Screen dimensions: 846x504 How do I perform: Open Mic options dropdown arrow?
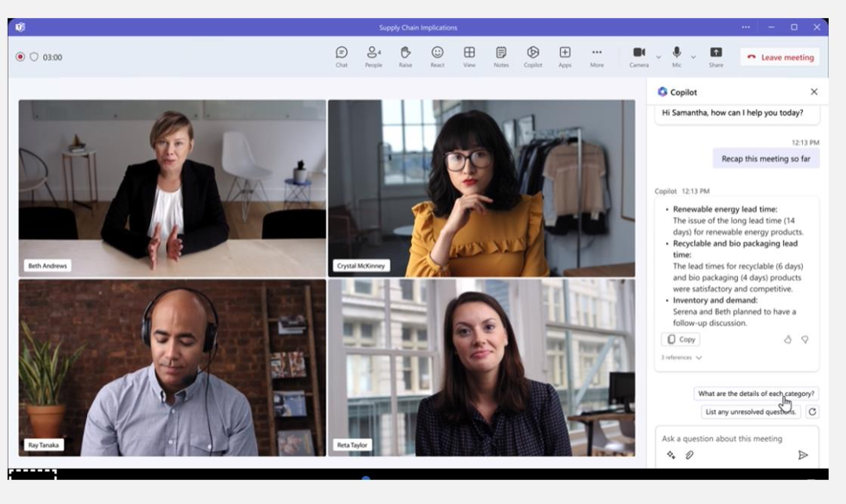pyautogui.click(x=693, y=57)
